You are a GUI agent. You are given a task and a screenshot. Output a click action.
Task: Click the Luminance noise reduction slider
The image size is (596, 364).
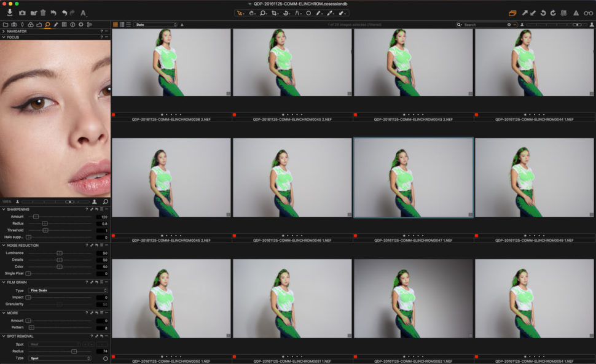tap(59, 254)
